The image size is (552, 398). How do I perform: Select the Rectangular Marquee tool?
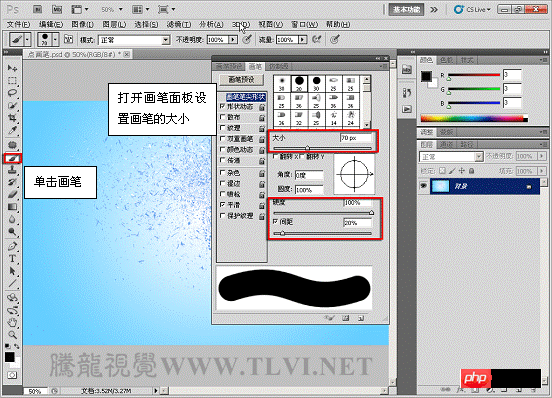(x=12, y=81)
